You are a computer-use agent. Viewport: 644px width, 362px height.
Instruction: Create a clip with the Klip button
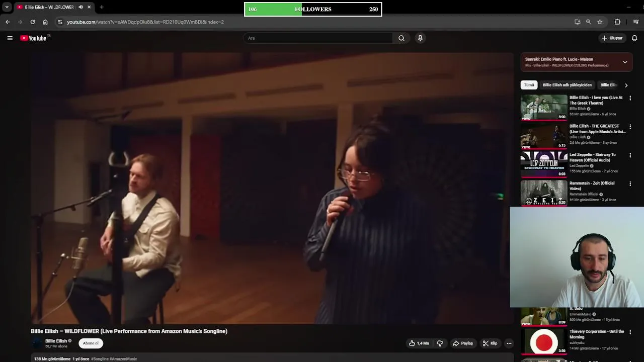click(490, 343)
